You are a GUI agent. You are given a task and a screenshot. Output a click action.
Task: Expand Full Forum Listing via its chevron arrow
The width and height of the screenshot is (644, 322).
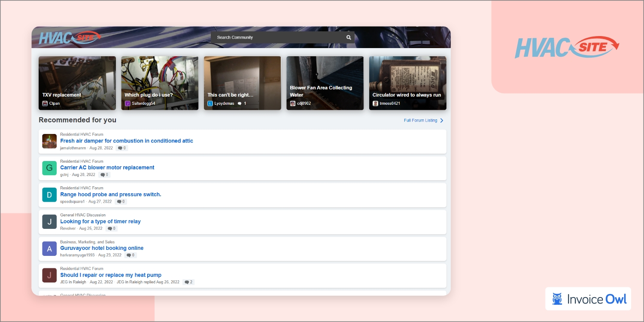pyautogui.click(x=440, y=121)
